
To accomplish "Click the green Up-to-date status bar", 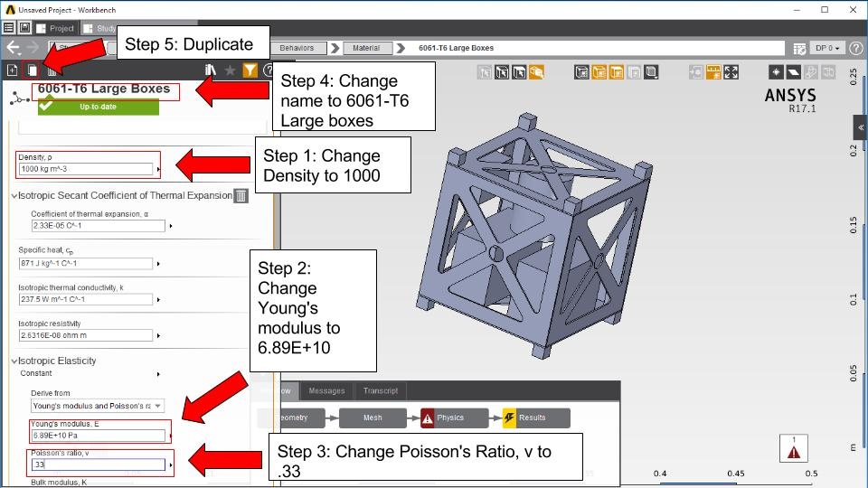I will click(x=98, y=107).
